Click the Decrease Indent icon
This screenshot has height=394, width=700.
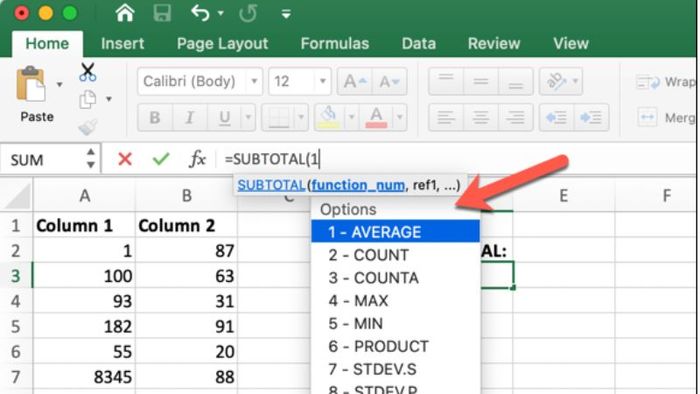click(x=556, y=117)
